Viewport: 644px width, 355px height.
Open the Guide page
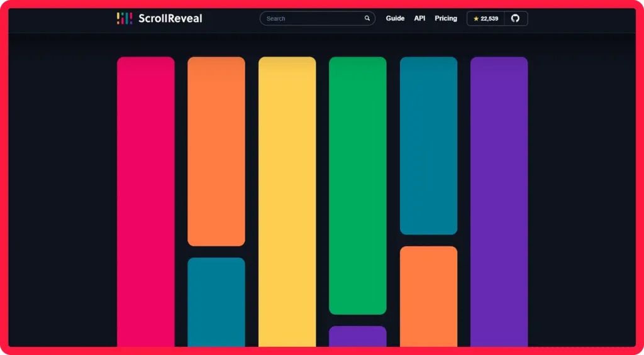395,18
